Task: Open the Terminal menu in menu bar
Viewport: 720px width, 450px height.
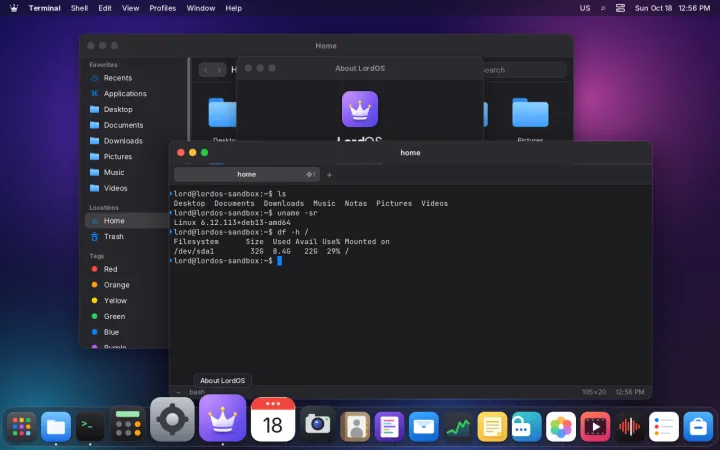Action: point(45,8)
